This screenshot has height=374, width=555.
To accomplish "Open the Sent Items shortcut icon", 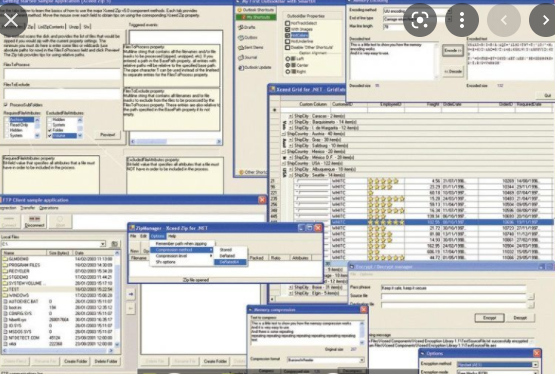I will click(x=241, y=47).
